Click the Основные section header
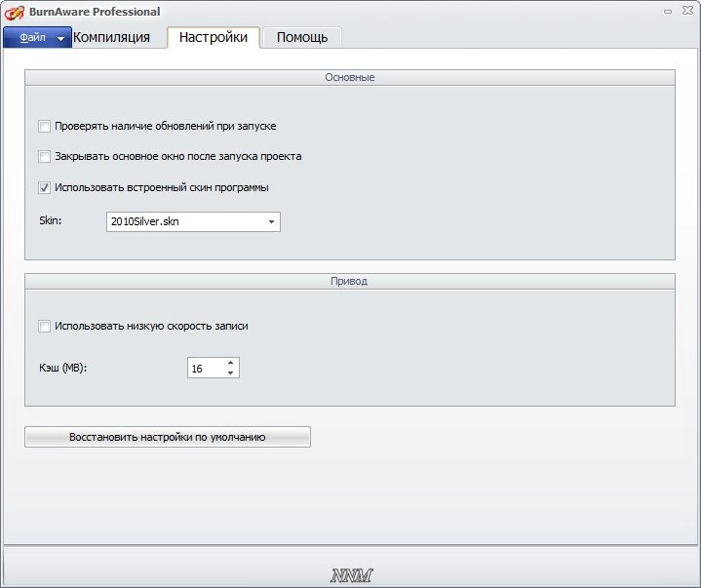Image resolution: width=701 pixels, height=588 pixels. pos(350,77)
